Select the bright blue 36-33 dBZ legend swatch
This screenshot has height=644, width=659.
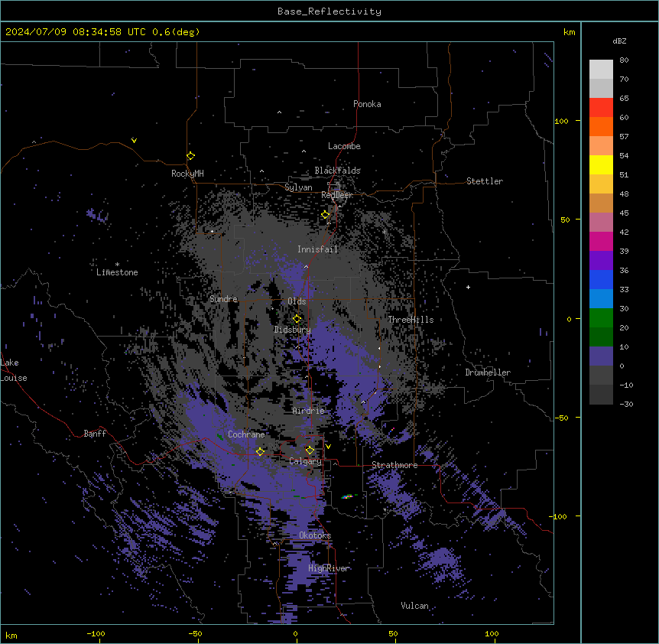(x=601, y=280)
